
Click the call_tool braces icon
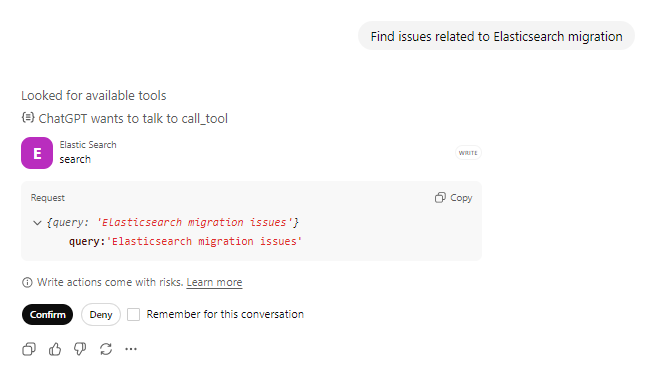[28, 118]
